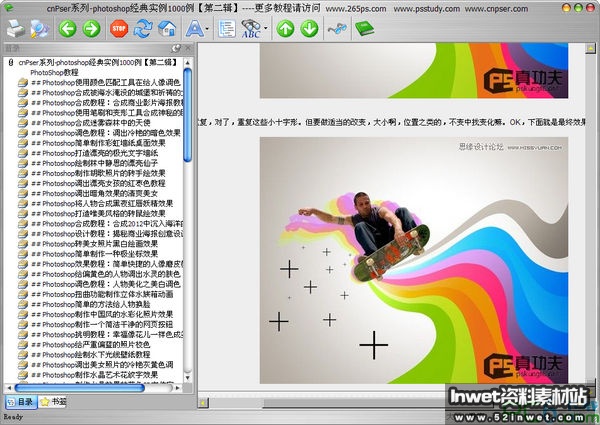Click book icon beside 扭曲功能制作立体水族箱动画
Screen dimensions: 600x425
(23, 294)
